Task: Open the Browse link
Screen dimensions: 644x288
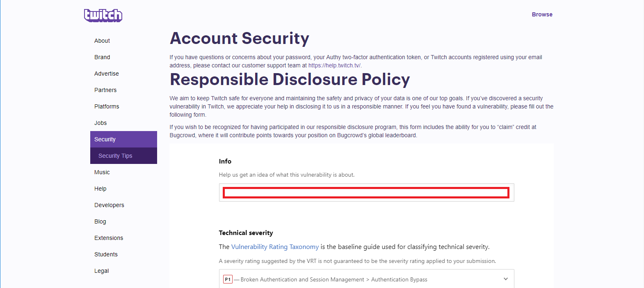Action: click(x=542, y=14)
